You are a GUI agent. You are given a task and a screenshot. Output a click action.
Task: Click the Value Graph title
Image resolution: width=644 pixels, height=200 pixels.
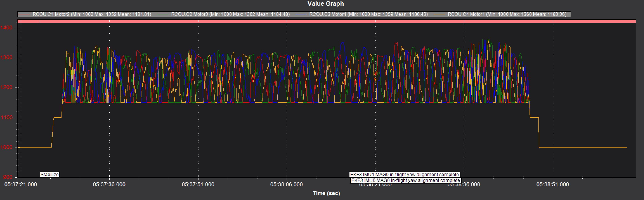pos(326,4)
